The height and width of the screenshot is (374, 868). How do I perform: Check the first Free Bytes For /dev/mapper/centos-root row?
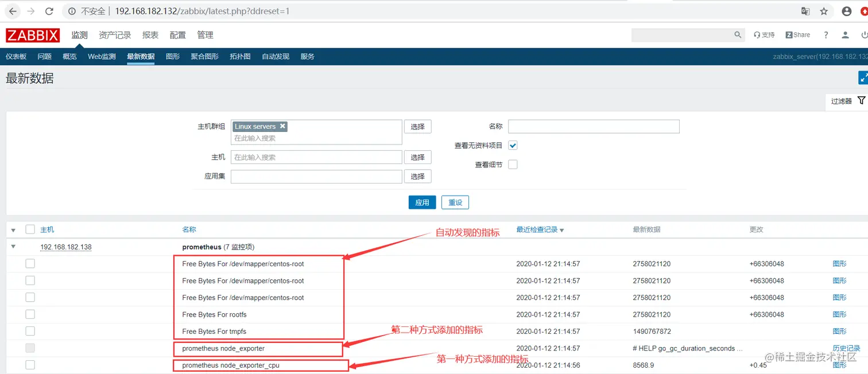pyautogui.click(x=30, y=264)
